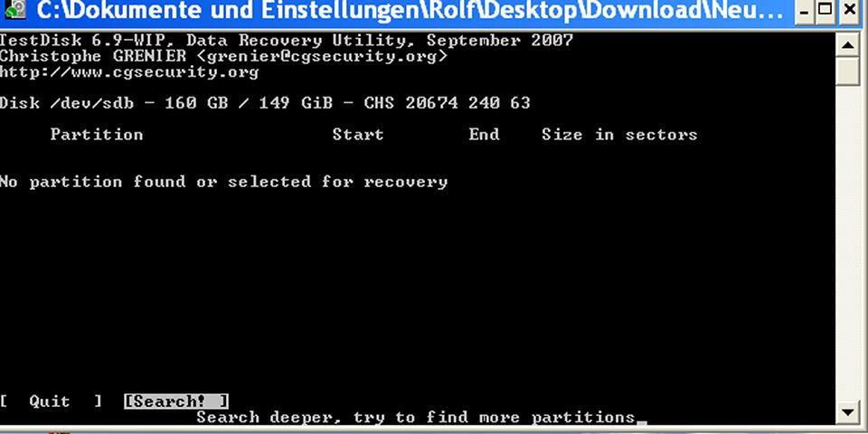
Task: Click the grenier@cgsecurity.org email address
Action: pyautogui.click(x=322, y=56)
